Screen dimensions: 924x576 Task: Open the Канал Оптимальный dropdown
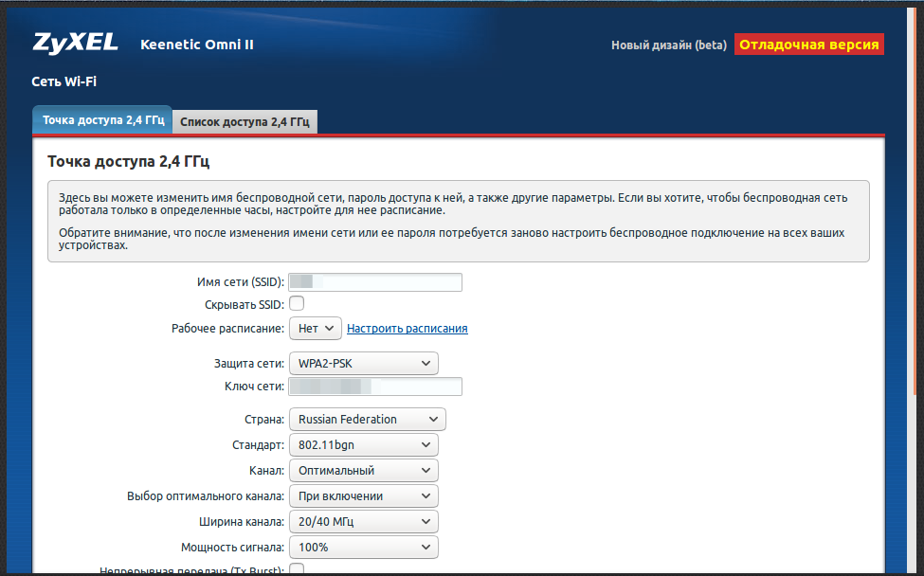[364, 471]
